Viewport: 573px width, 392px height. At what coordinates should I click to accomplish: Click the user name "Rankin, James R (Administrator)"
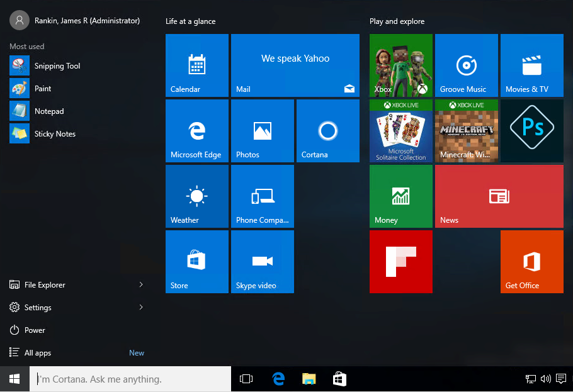point(87,21)
